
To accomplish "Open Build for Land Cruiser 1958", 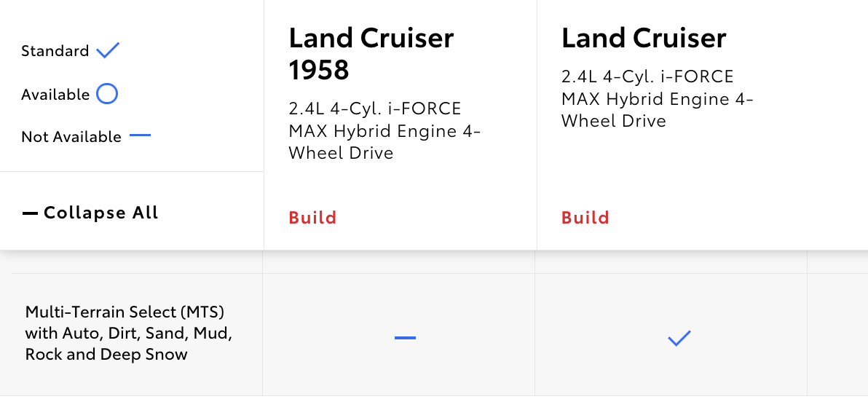I will [313, 218].
